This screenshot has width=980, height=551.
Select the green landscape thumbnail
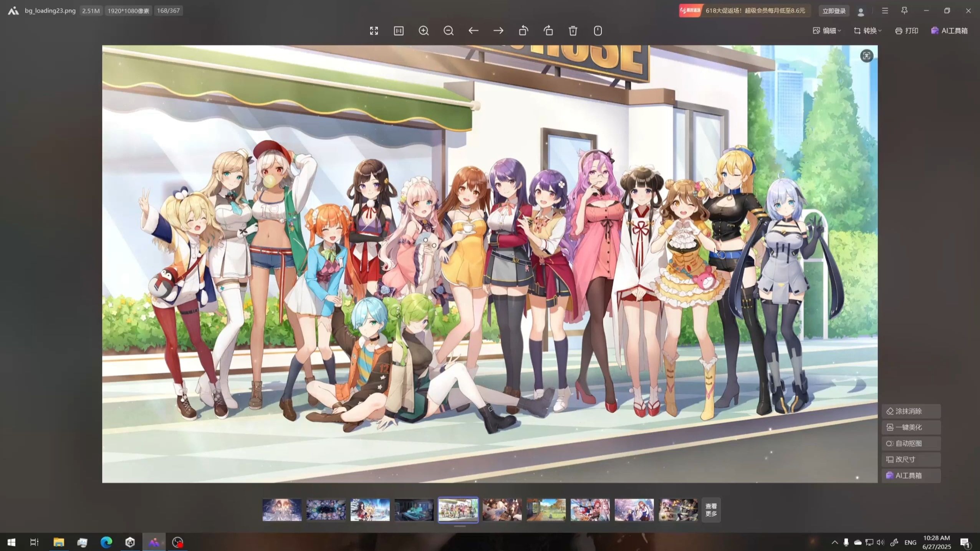(x=546, y=510)
